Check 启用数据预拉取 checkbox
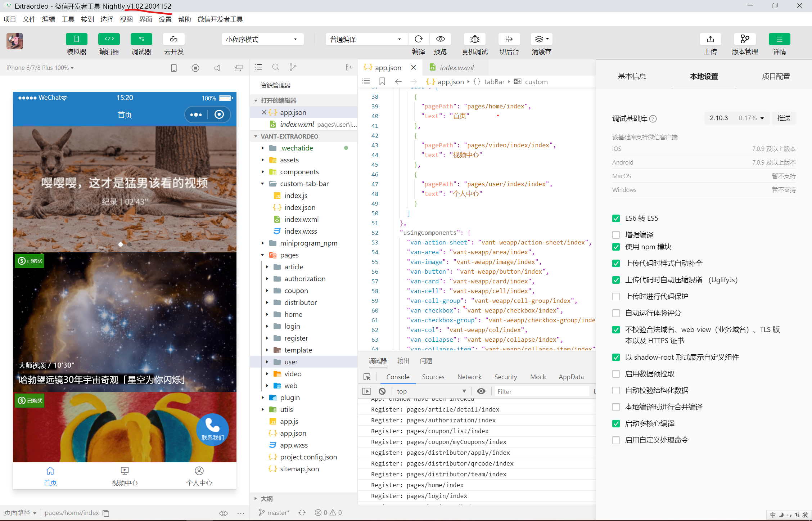The image size is (812, 521). [x=616, y=374]
